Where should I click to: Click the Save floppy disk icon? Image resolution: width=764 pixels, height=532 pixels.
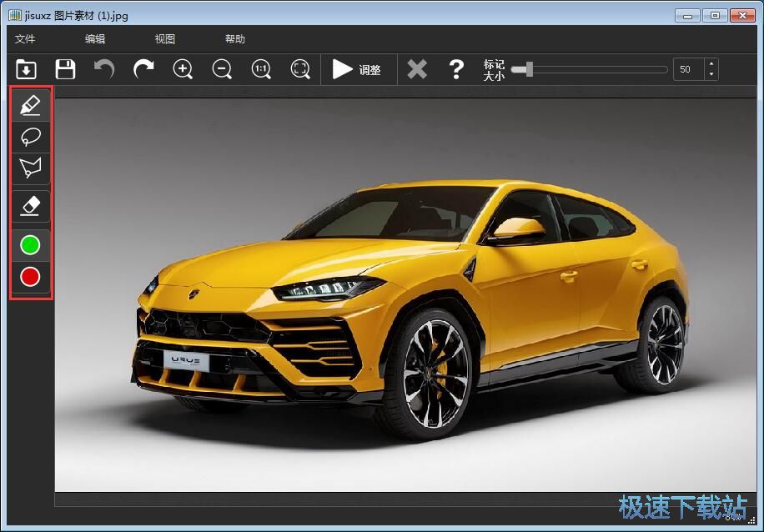(65, 69)
